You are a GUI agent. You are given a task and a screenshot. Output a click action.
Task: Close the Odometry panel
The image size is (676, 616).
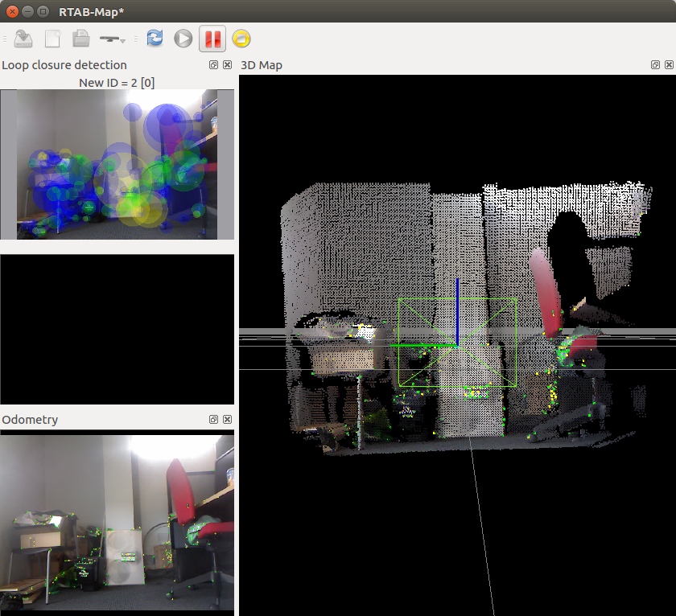point(227,420)
